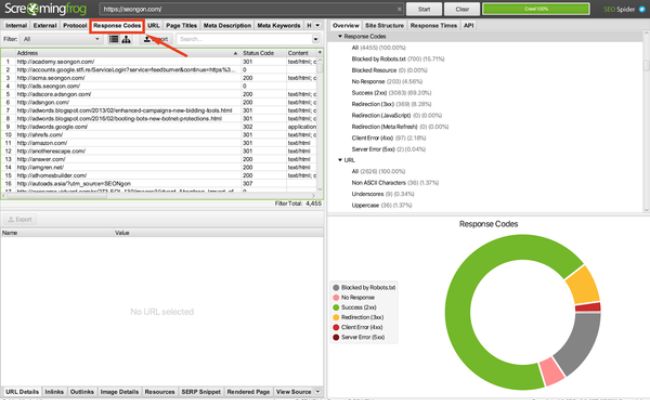Screen dimensions: 650x400
Task: Collapse the URL tree section
Action: click(338, 159)
